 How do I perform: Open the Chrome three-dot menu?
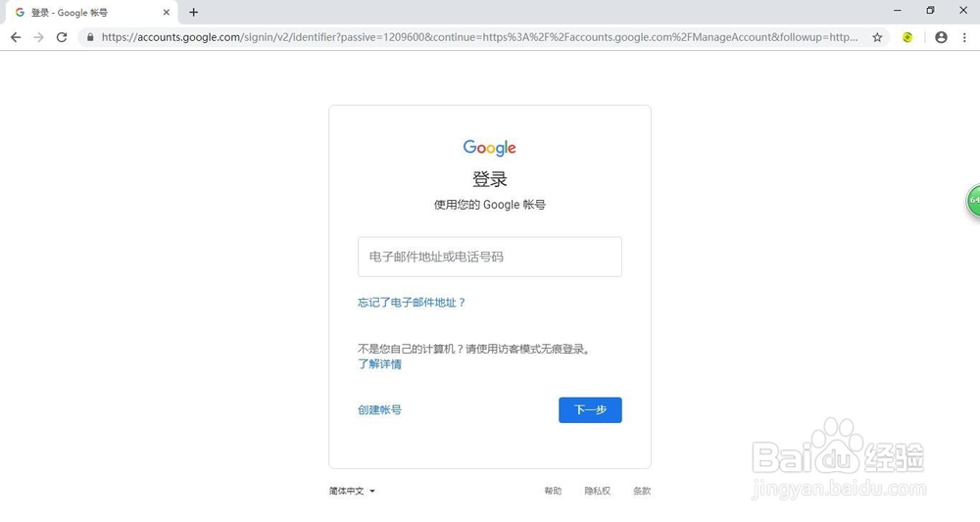pyautogui.click(x=964, y=37)
